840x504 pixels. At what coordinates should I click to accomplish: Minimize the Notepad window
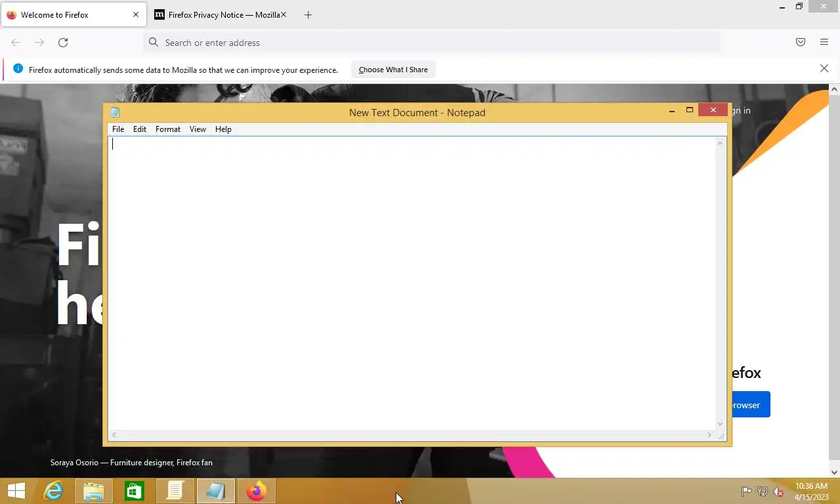click(x=672, y=111)
